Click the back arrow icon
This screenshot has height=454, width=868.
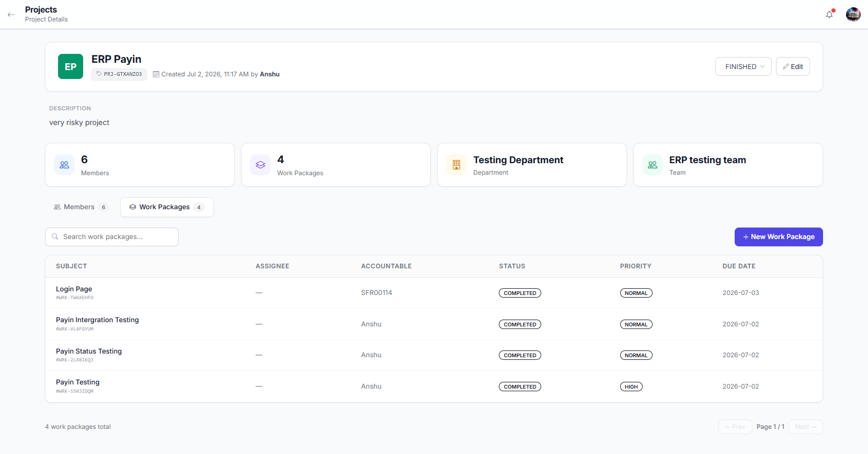click(x=11, y=15)
